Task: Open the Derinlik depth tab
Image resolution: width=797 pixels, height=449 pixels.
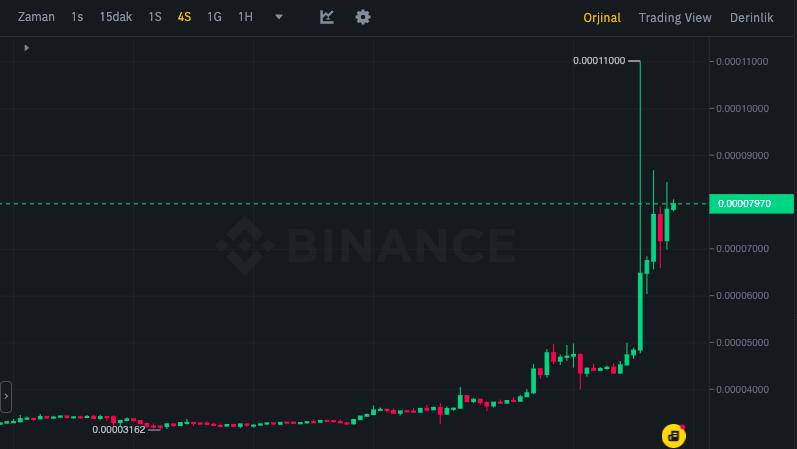Action: point(752,17)
